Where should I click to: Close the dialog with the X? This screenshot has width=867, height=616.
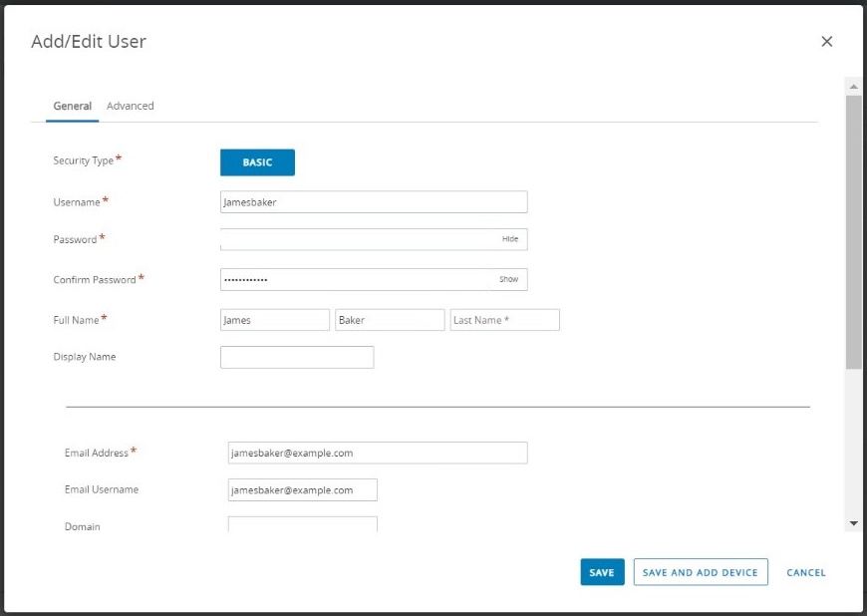tap(826, 41)
